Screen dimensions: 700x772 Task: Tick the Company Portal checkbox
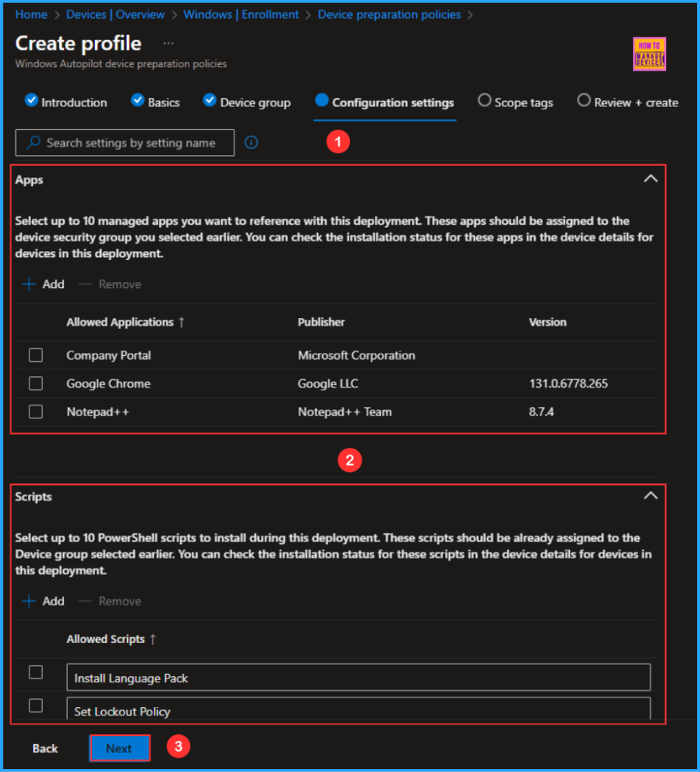(x=36, y=355)
